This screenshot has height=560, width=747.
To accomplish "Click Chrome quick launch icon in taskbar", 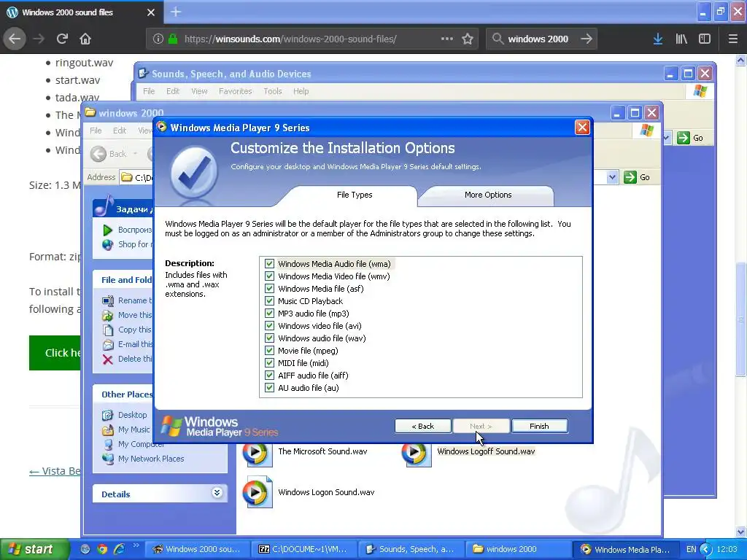I will (102, 549).
